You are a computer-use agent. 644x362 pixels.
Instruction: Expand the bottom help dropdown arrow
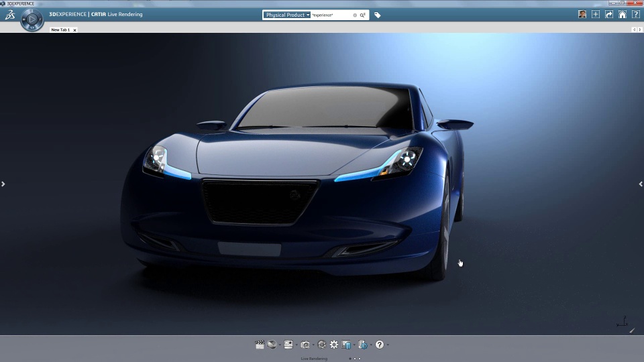[x=388, y=345]
